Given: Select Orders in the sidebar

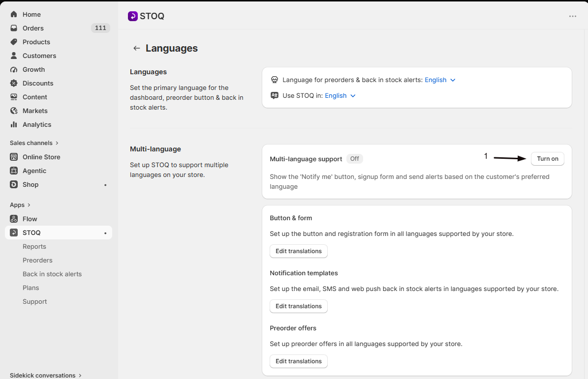Looking at the screenshot, I should pyautogui.click(x=59, y=28).
